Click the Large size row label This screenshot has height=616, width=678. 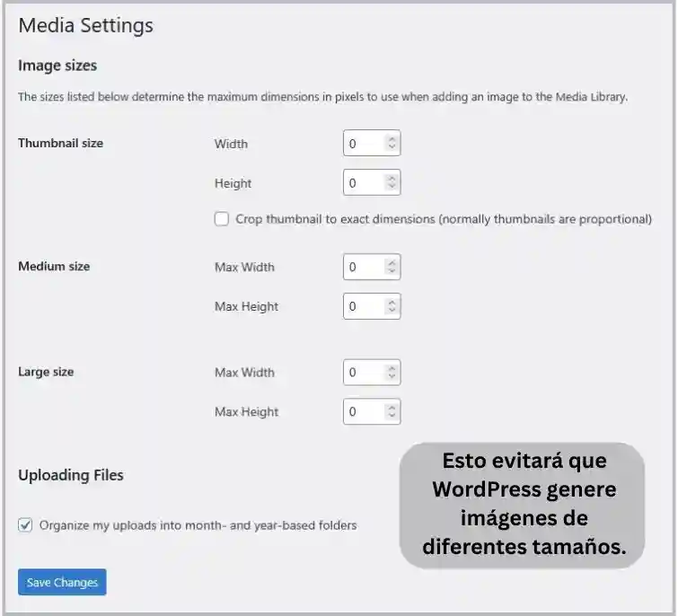[x=46, y=372]
